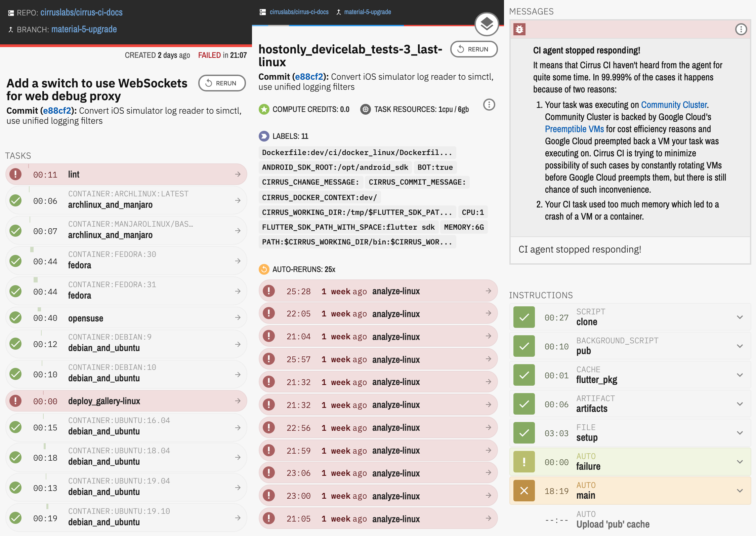Click the auto-reruns orange refresh icon
756x536 pixels.
click(x=264, y=269)
